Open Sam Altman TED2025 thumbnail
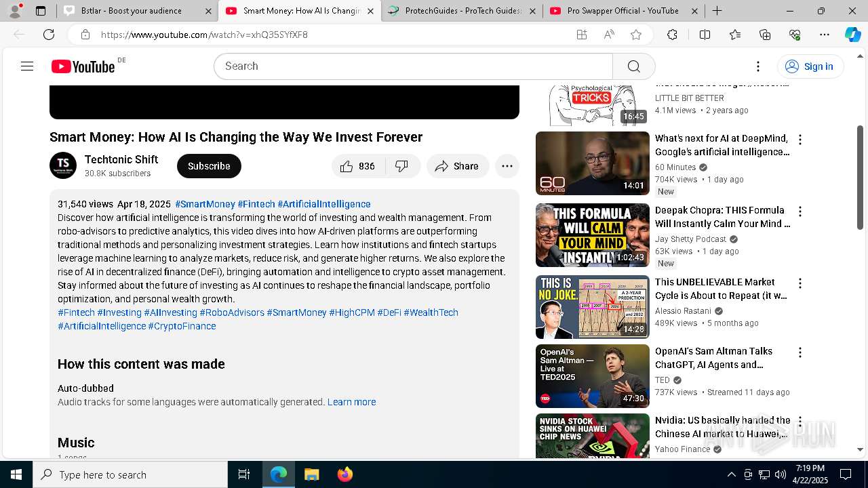 [592, 376]
